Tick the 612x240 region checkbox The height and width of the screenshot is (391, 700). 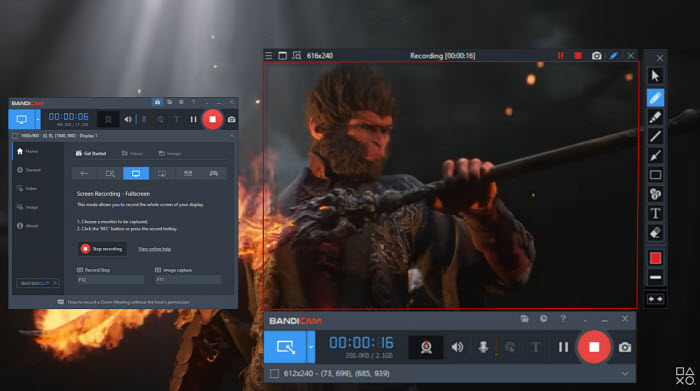274,373
